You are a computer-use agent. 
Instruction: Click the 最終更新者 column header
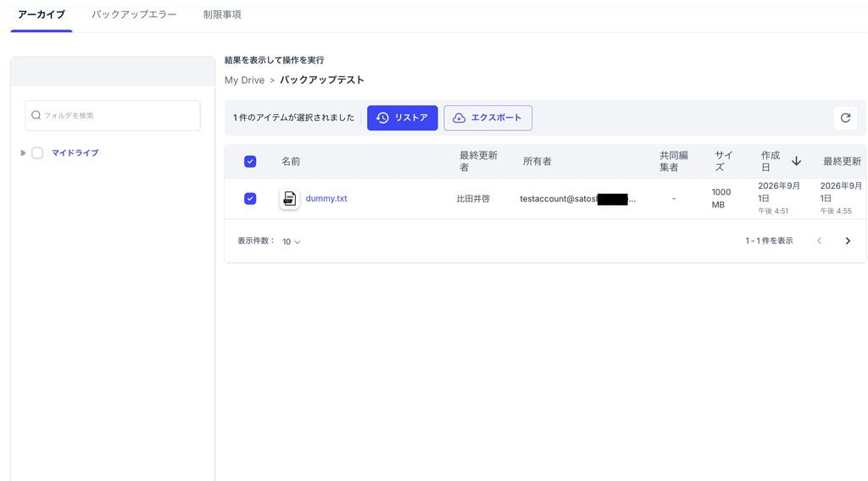(x=478, y=162)
